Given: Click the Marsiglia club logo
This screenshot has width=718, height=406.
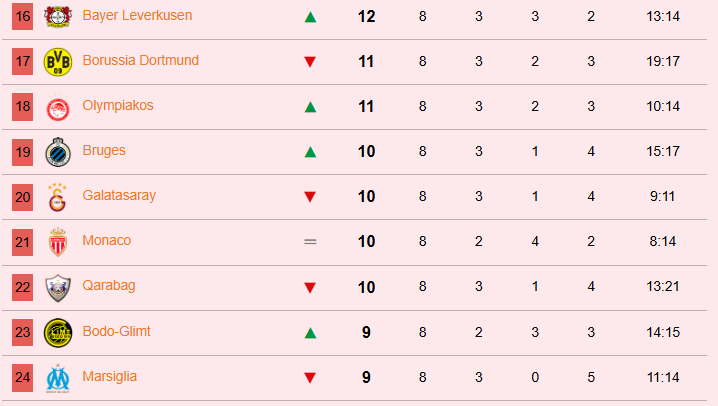Looking at the screenshot, I should pos(58,378).
